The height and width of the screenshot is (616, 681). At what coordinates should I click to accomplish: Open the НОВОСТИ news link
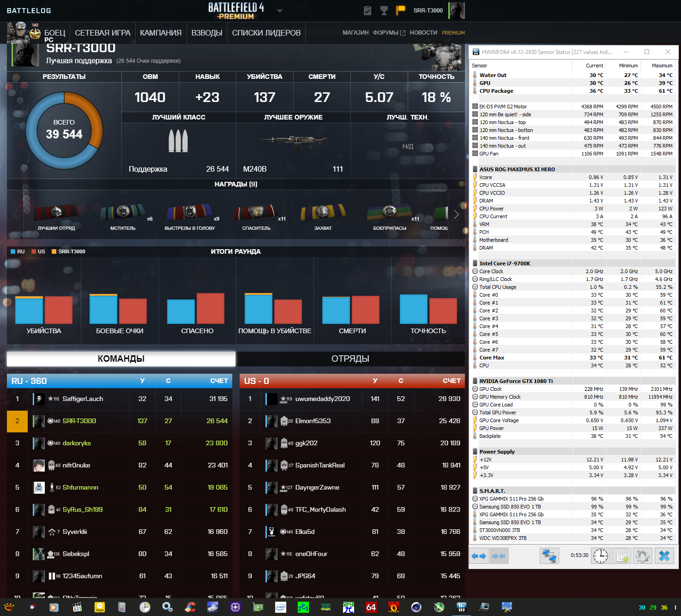point(423,33)
